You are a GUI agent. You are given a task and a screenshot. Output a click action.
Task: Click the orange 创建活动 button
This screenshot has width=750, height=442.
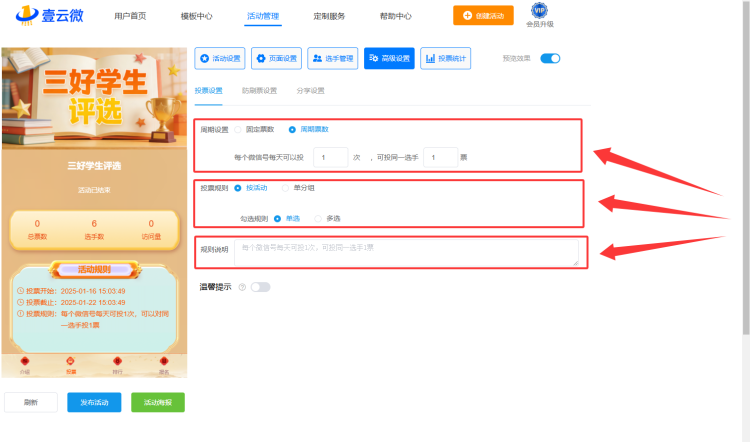point(483,15)
